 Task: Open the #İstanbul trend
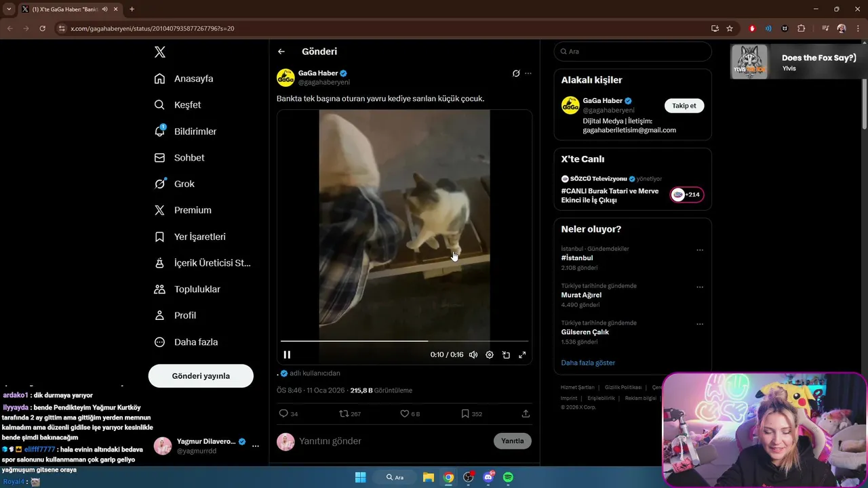click(x=577, y=258)
